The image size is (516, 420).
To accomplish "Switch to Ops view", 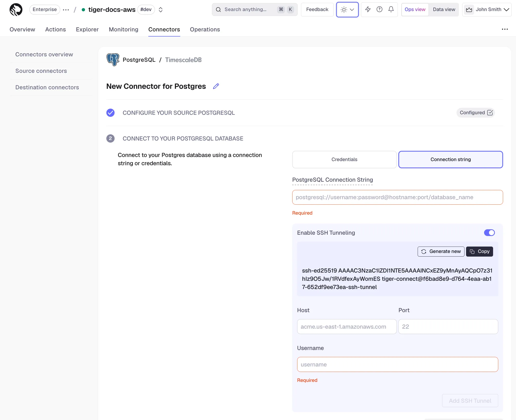I will coord(415,10).
